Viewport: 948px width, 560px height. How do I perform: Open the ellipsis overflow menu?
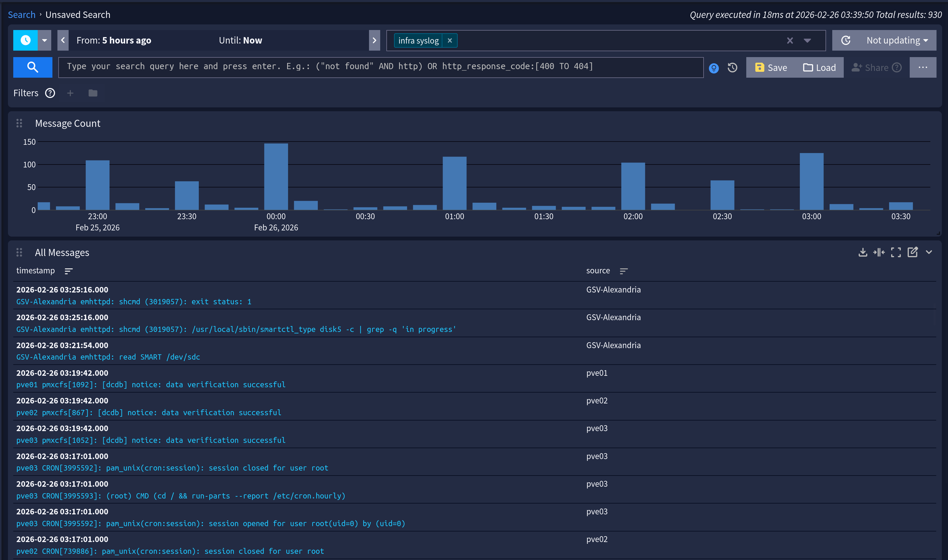click(x=923, y=67)
